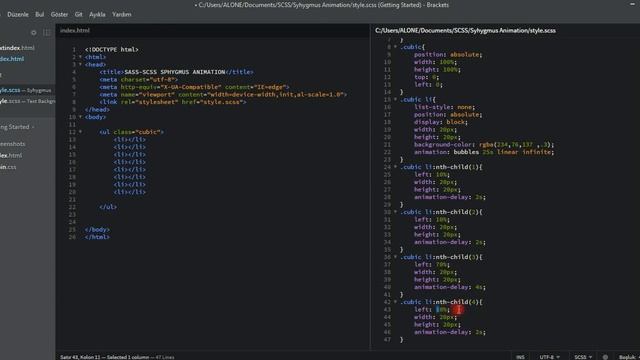Open the working files settings gear

pos(33,33)
